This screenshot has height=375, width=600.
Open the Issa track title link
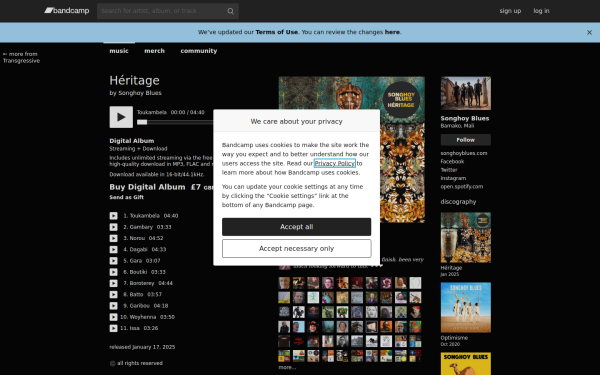point(134,328)
